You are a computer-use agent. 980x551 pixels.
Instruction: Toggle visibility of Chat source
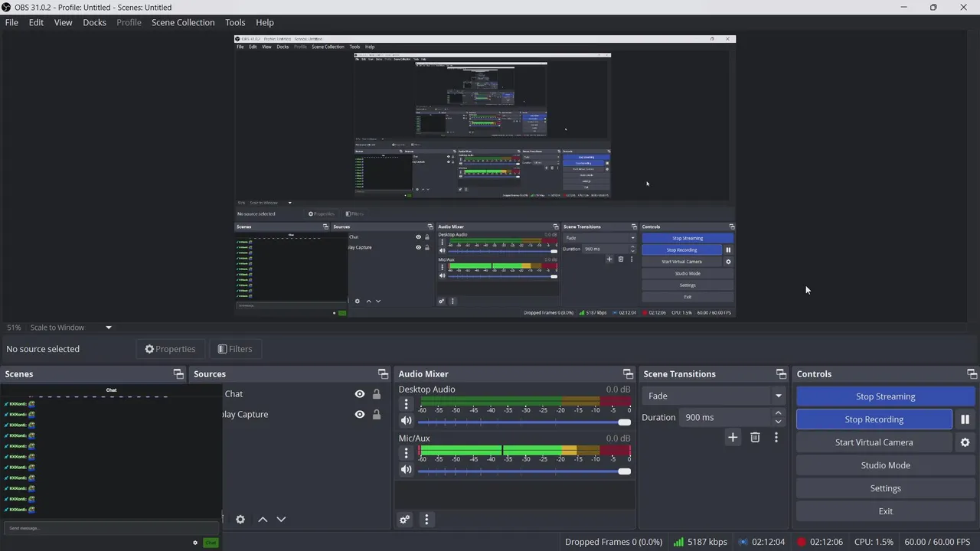tap(360, 394)
